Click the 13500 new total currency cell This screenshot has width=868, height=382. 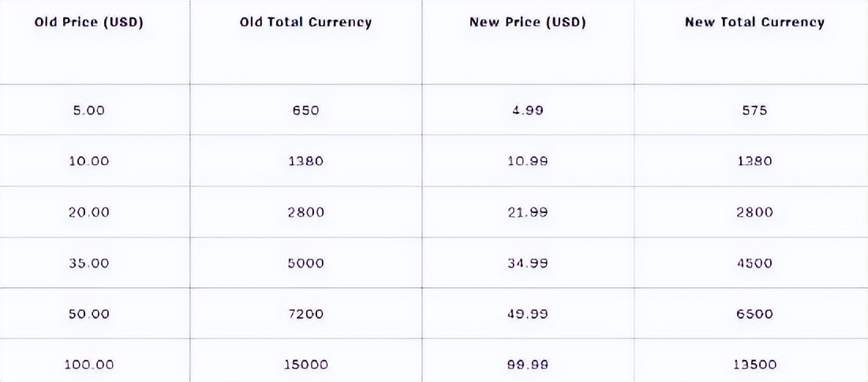754,365
